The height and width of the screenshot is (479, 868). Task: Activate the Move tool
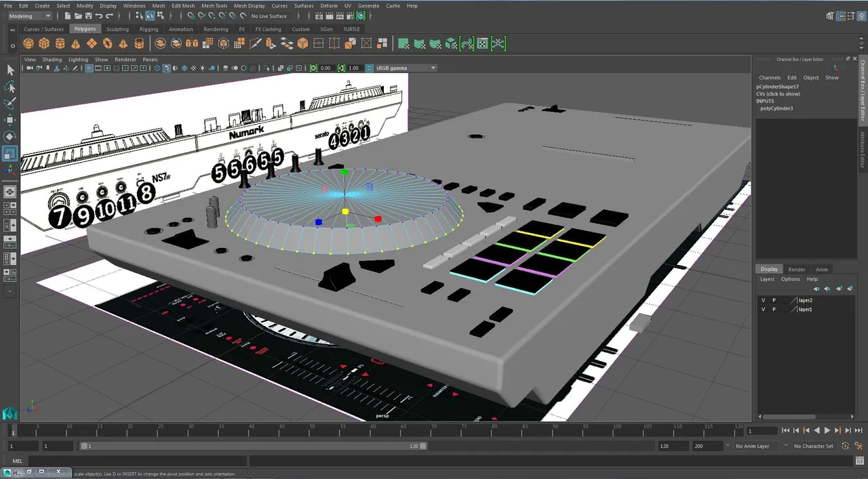click(x=10, y=121)
